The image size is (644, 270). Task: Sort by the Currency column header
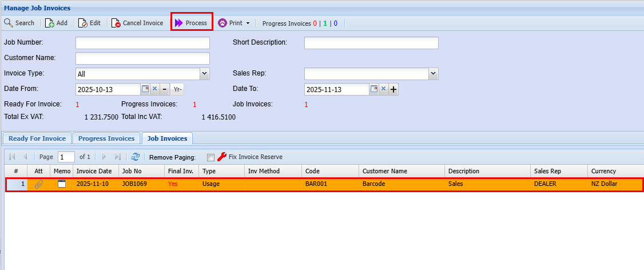tap(615, 171)
